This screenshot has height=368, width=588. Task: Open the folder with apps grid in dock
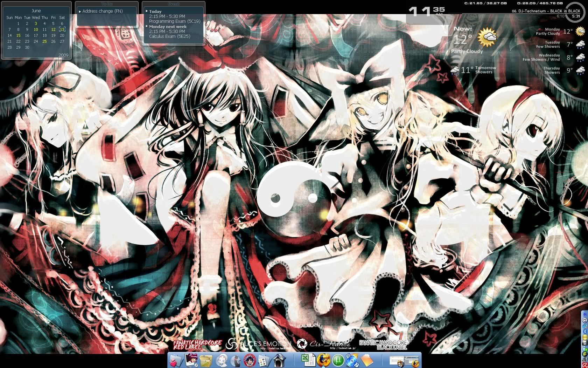pos(265,360)
